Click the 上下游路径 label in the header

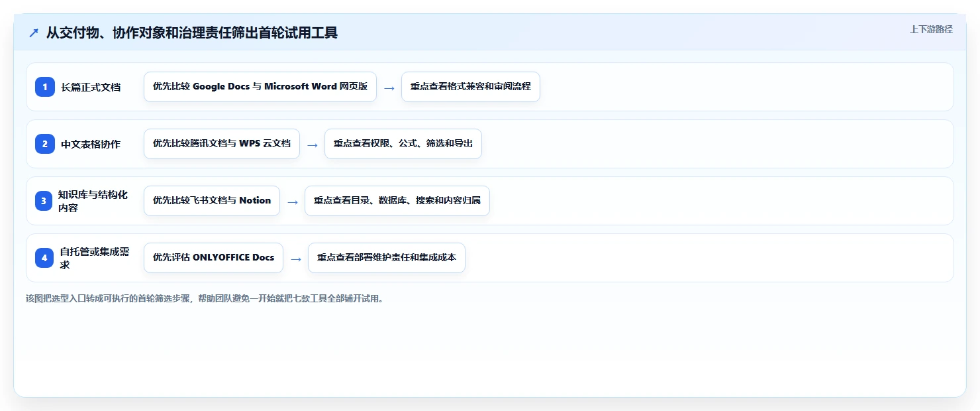(x=931, y=29)
